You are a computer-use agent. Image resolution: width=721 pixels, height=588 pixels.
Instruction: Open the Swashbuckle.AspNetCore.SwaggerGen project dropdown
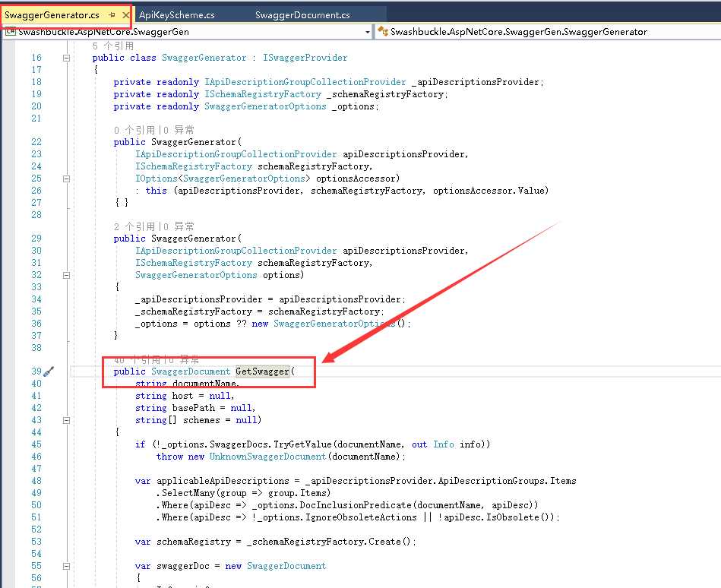368,32
